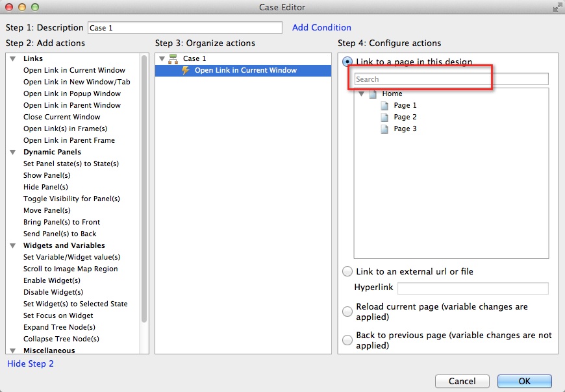
Task: Click the Page 2 document icon
Action: click(x=385, y=117)
